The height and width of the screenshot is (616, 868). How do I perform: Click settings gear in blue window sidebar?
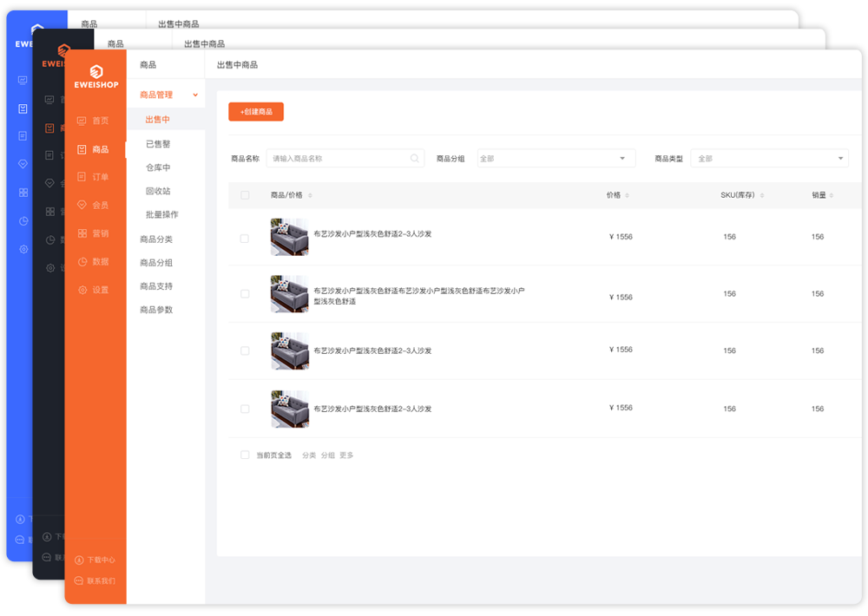[23, 249]
